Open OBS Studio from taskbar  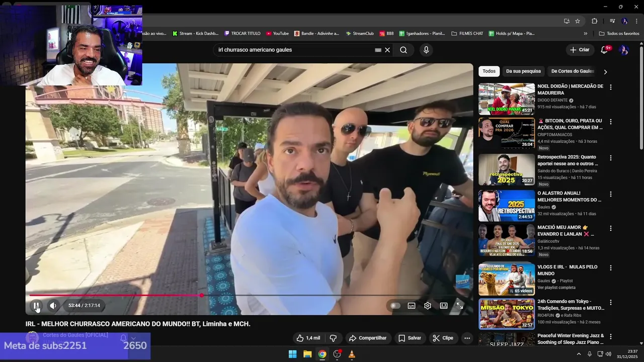337,354
